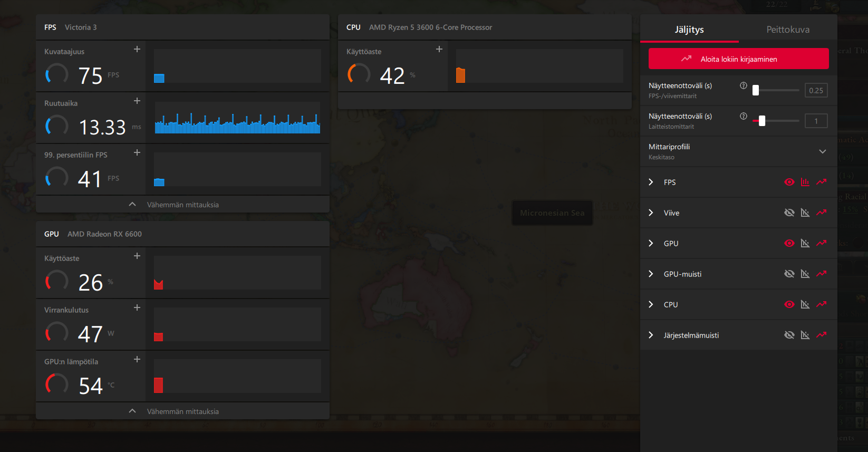Expand the CPU settings row
The width and height of the screenshot is (868, 452).
coord(651,304)
